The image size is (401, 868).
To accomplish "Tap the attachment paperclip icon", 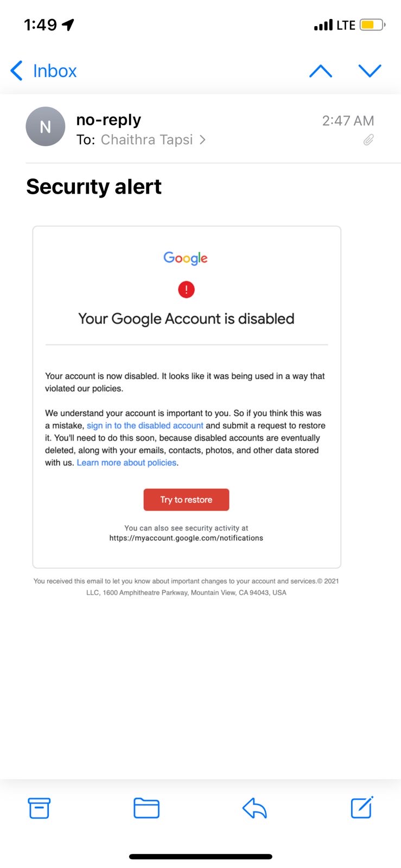I will [368, 140].
